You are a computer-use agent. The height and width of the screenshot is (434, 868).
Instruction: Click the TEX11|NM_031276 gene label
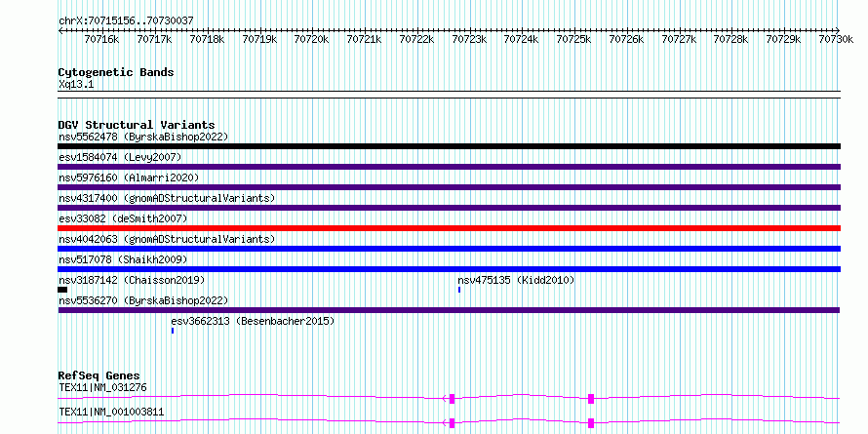tap(102, 387)
